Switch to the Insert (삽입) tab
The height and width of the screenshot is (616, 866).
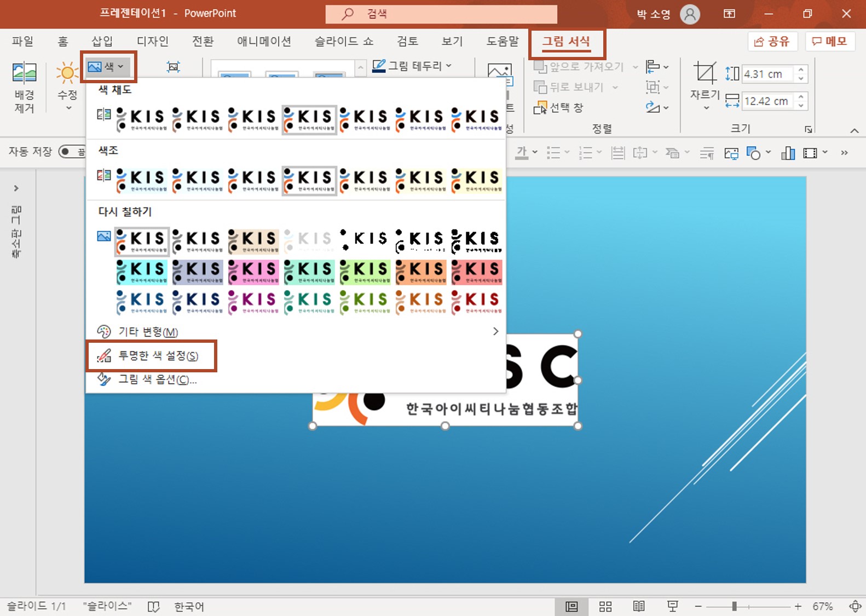tap(102, 41)
